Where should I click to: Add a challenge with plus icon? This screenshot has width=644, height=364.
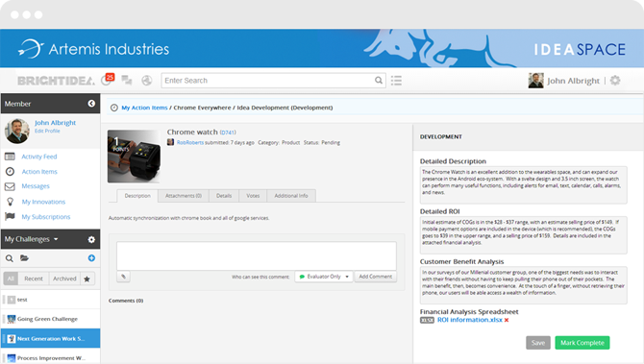(91, 257)
